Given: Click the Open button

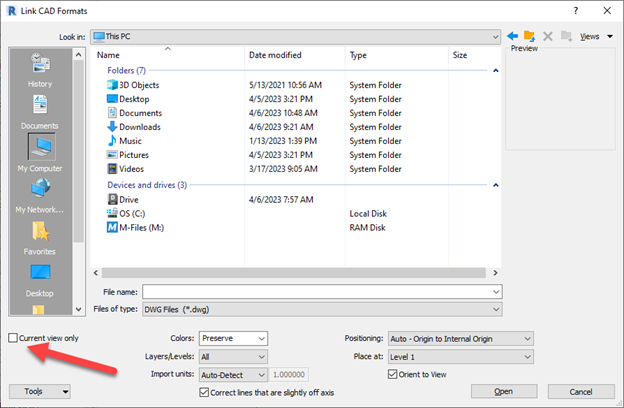Looking at the screenshot, I should click(x=503, y=391).
